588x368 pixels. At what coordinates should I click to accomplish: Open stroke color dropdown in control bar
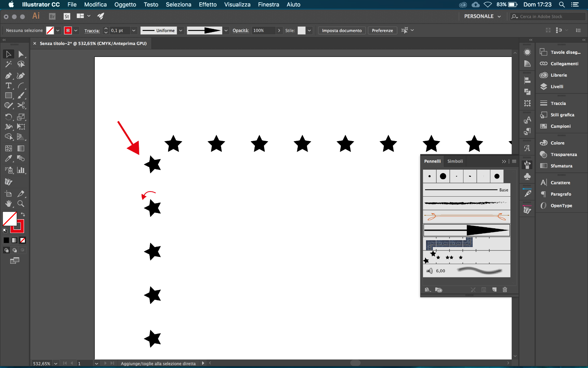click(x=76, y=30)
